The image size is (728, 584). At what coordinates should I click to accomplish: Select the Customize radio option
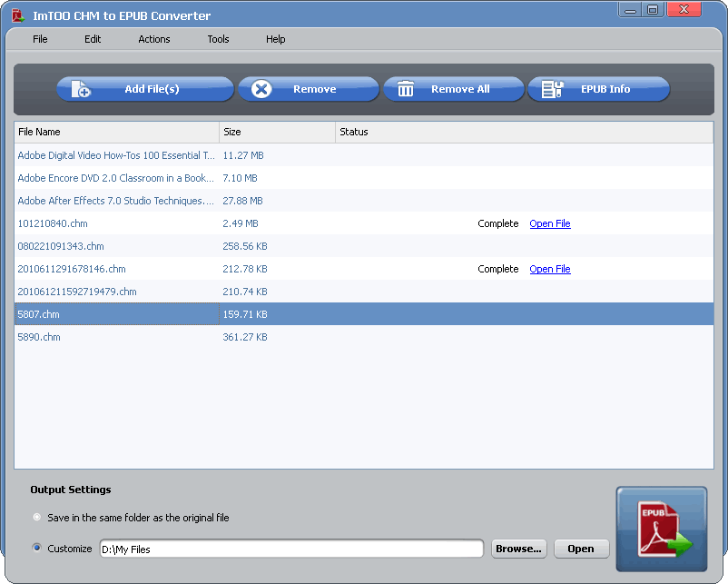click(x=37, y=548)
